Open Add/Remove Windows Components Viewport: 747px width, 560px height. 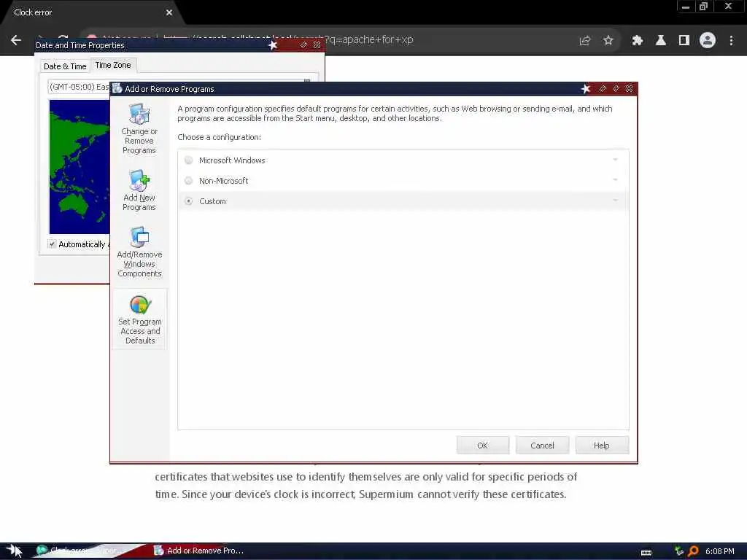[x=139, y=252]
